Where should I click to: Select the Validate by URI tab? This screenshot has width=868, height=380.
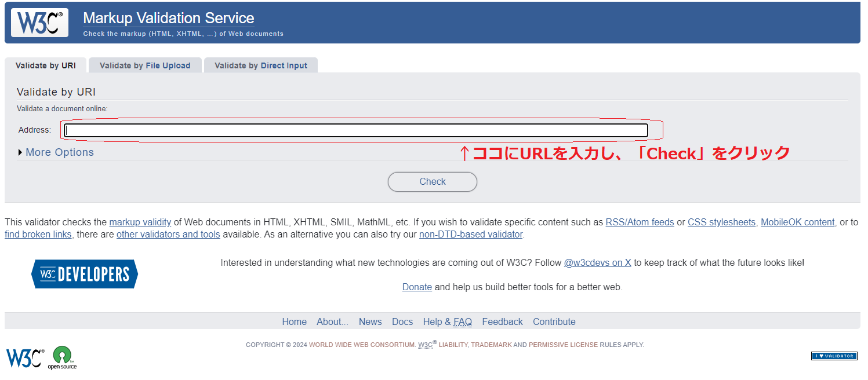45,65
